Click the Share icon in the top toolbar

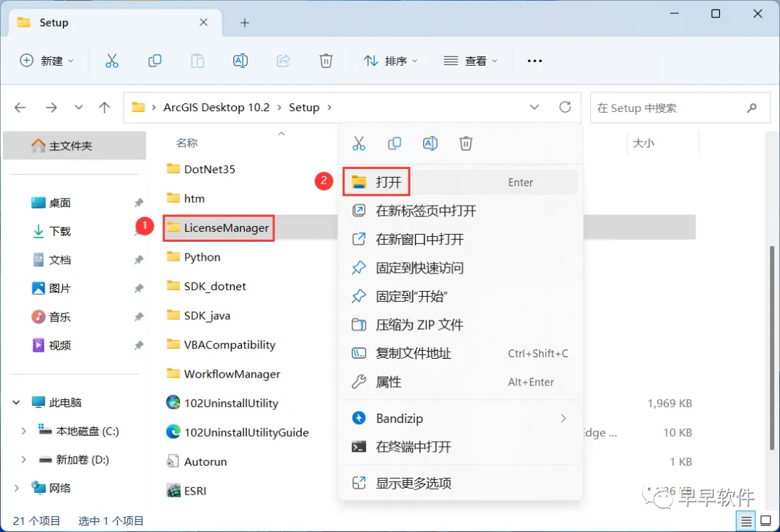(283, 61)
